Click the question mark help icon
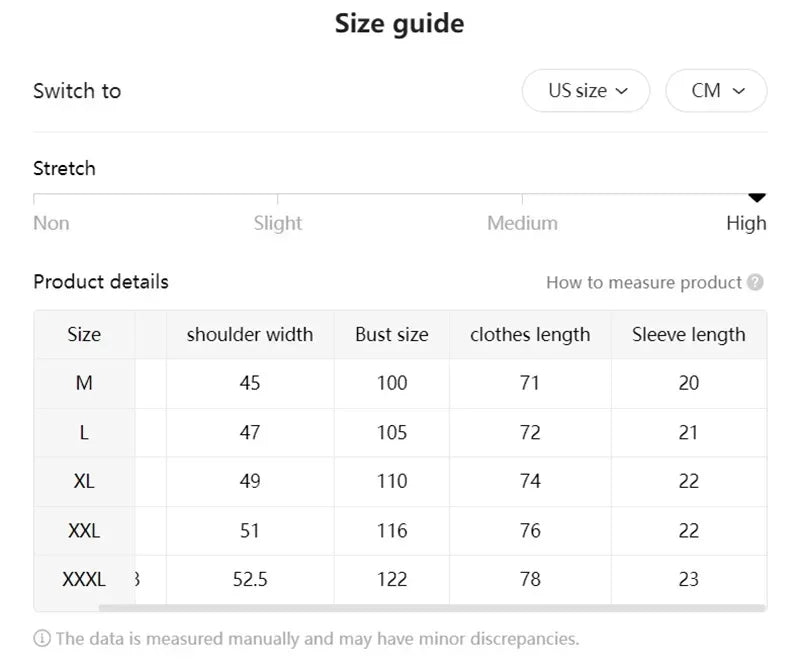 pos(755,283)
